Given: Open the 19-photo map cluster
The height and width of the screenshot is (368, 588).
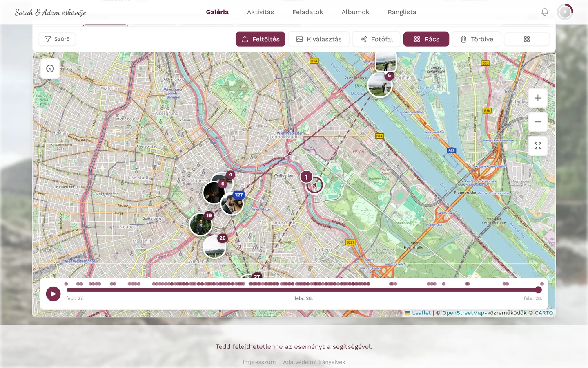Looking at the screenshot, I should click(201, 224).
